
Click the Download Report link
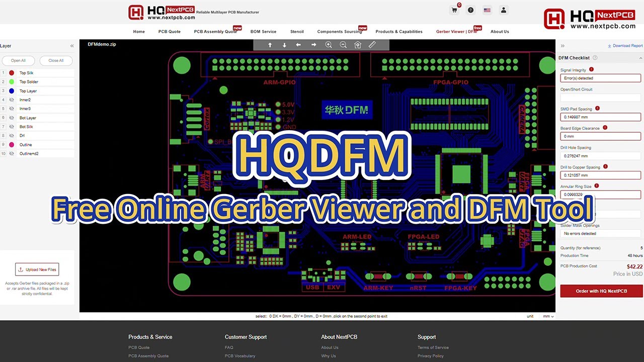point(625,46)
